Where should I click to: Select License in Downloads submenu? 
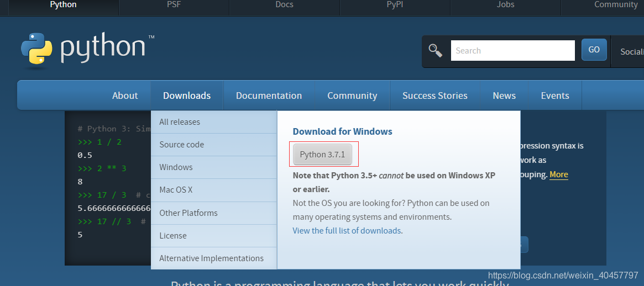[214, 236]
